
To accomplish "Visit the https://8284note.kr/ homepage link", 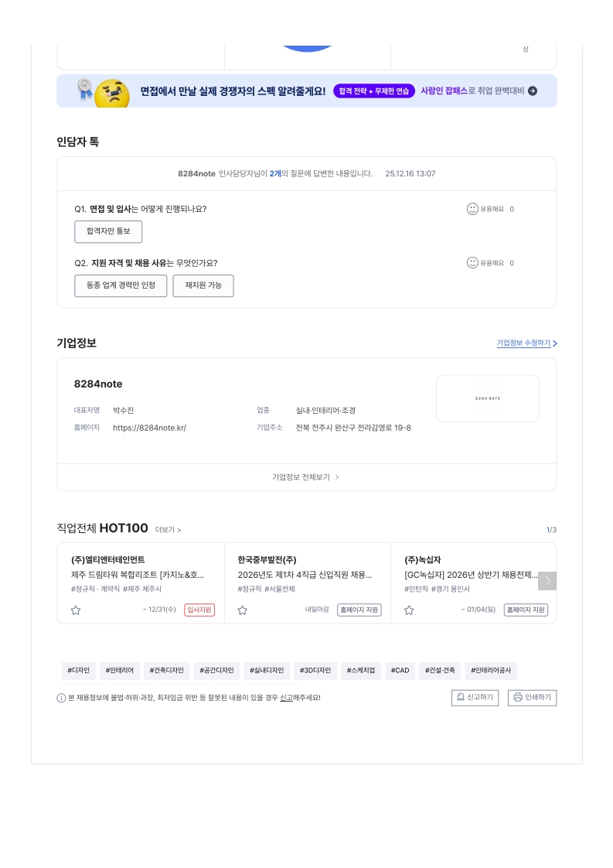I will click(149, 428).
